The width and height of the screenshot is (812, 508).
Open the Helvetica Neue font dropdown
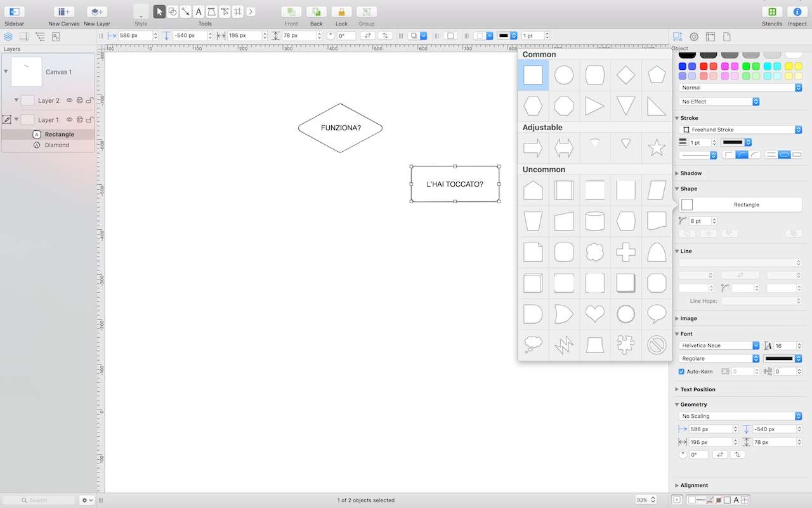tap(719, 345)
